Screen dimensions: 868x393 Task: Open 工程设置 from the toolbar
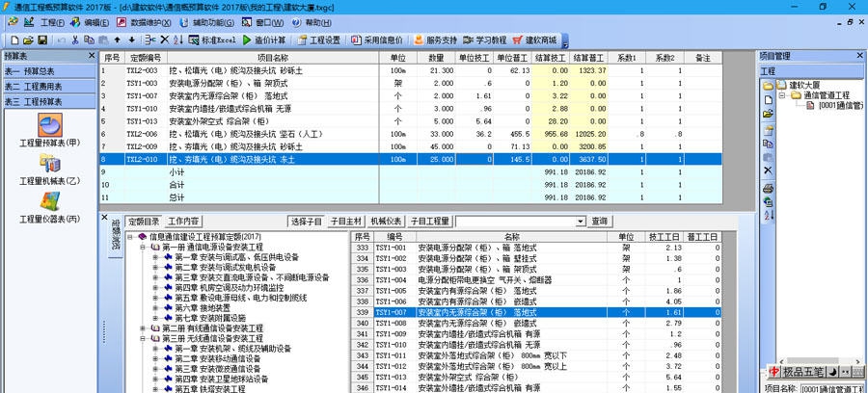coord(319,39)
